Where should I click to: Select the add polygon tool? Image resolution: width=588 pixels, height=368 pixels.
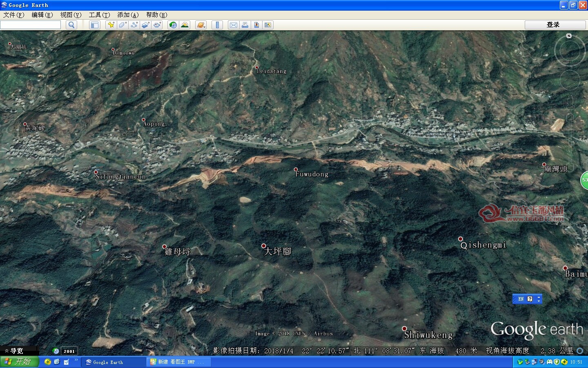[x=122, y=25]
